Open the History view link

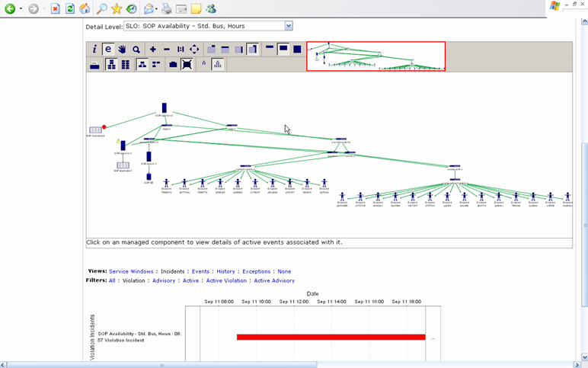click(x=225, y=271)
